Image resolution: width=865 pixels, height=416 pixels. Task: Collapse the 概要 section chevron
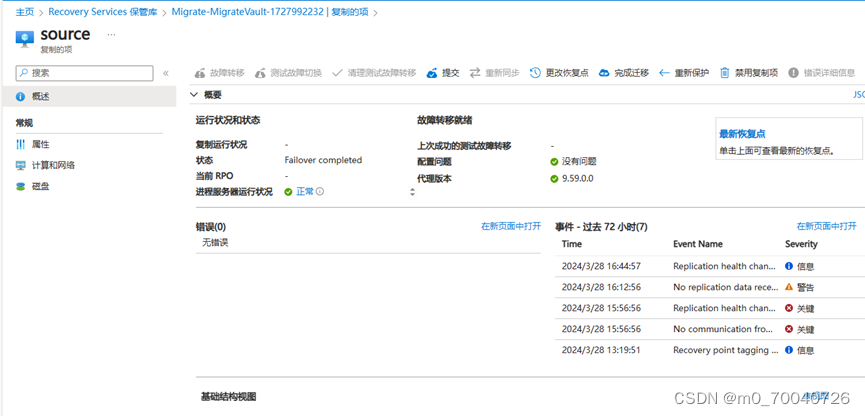coord(193,95)
